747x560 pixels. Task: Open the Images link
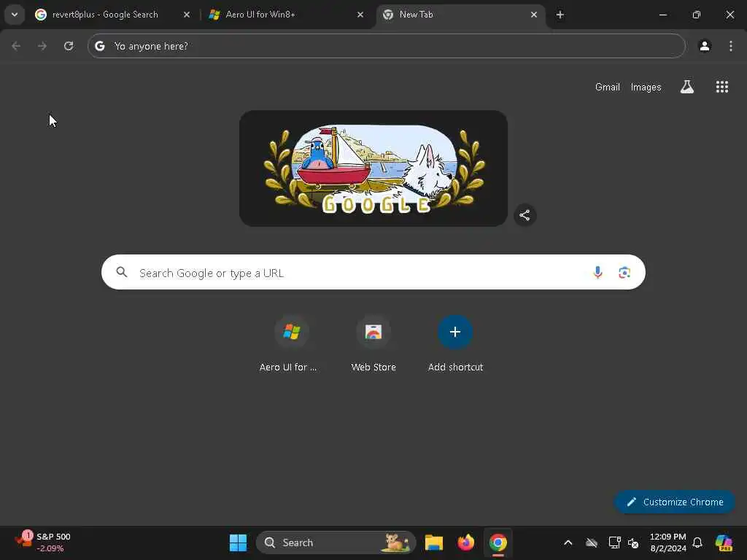646,87
